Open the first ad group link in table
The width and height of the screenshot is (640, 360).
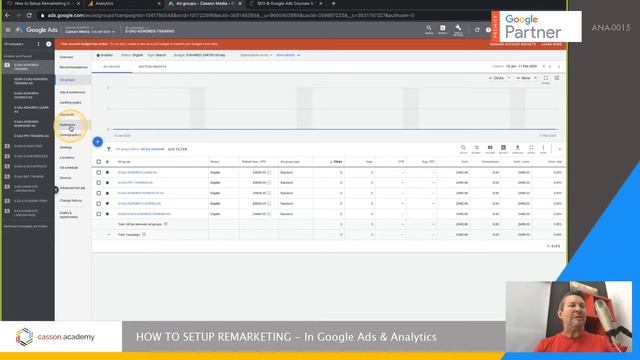pos(137,173)
